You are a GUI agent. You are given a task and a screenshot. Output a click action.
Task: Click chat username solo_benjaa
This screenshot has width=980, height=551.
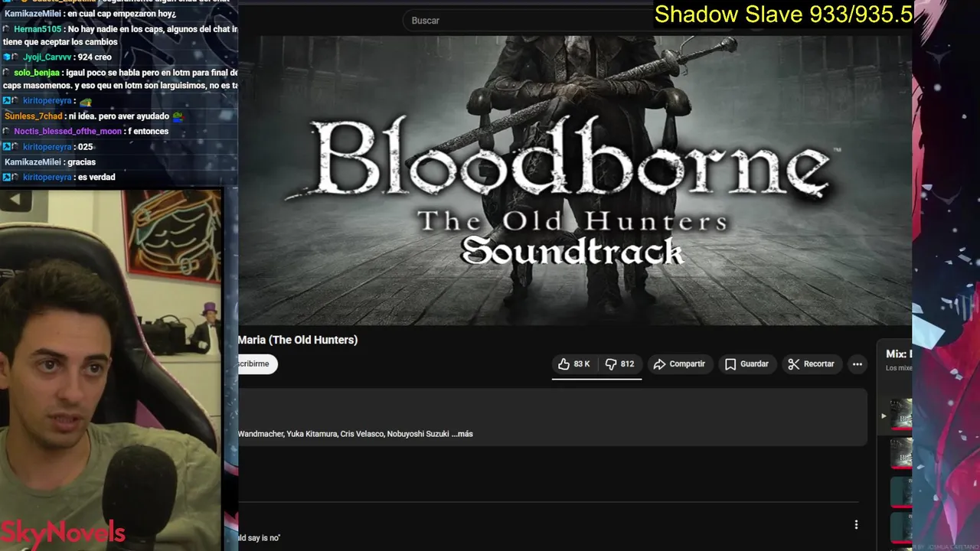pyautogui.click(x=35, y=73)
